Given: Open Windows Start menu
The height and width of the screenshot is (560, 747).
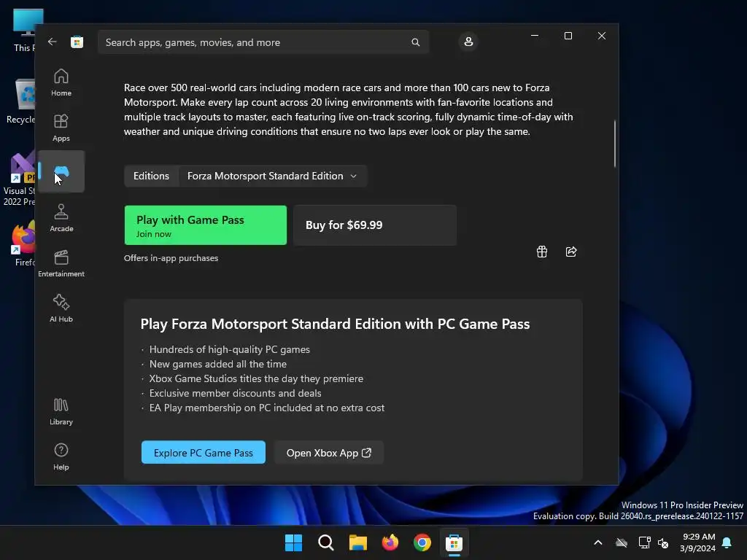Looking at the screenshot, I should (x=293, y=542).
